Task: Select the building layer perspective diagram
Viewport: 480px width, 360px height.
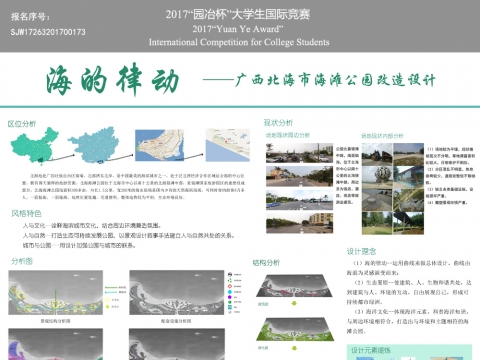Action: click(x=294, y=286)
